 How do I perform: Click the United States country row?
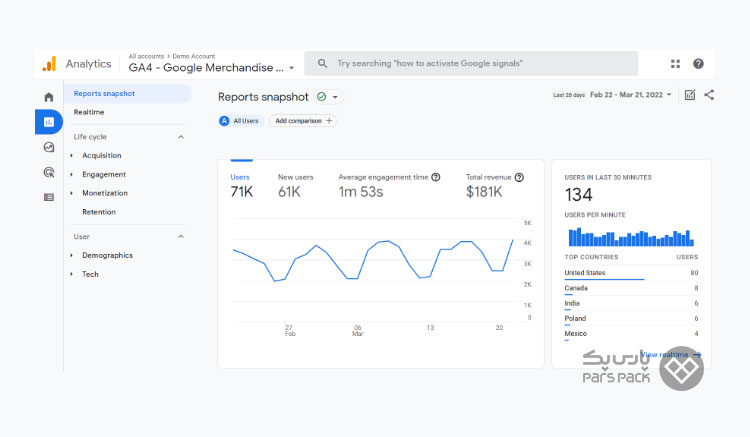pos(631,273)
